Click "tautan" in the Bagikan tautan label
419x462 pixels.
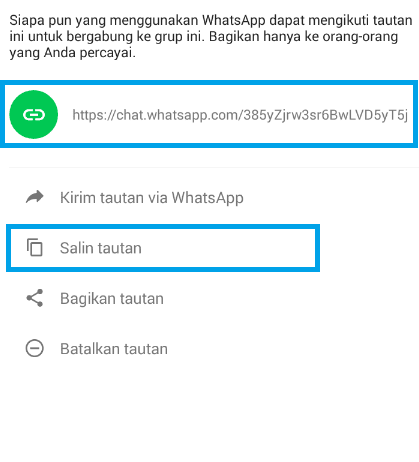142,299
